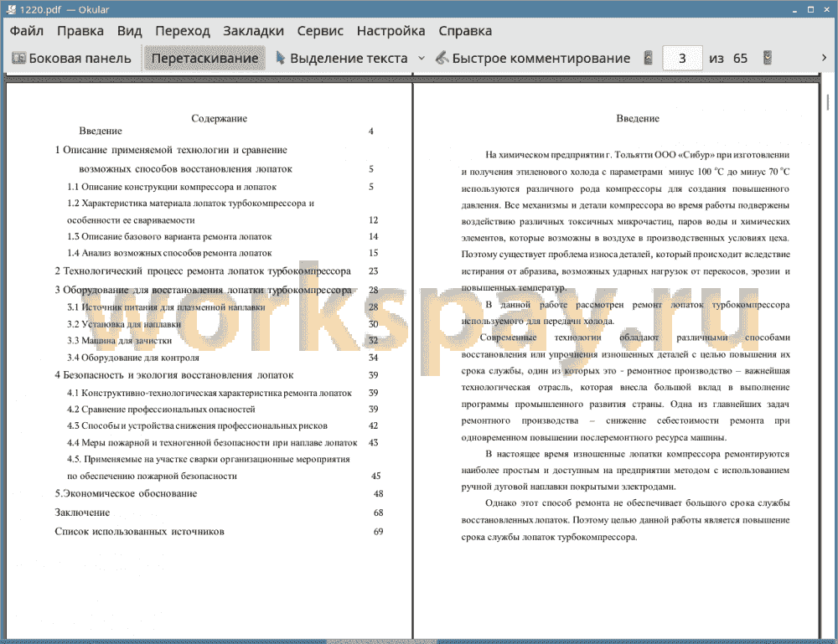Image resolution: width=838 pixels, height=644 pixels.
Task: Click "4.2 Сравнение профессиональных опасностей" line
Action: coord(161,410)
